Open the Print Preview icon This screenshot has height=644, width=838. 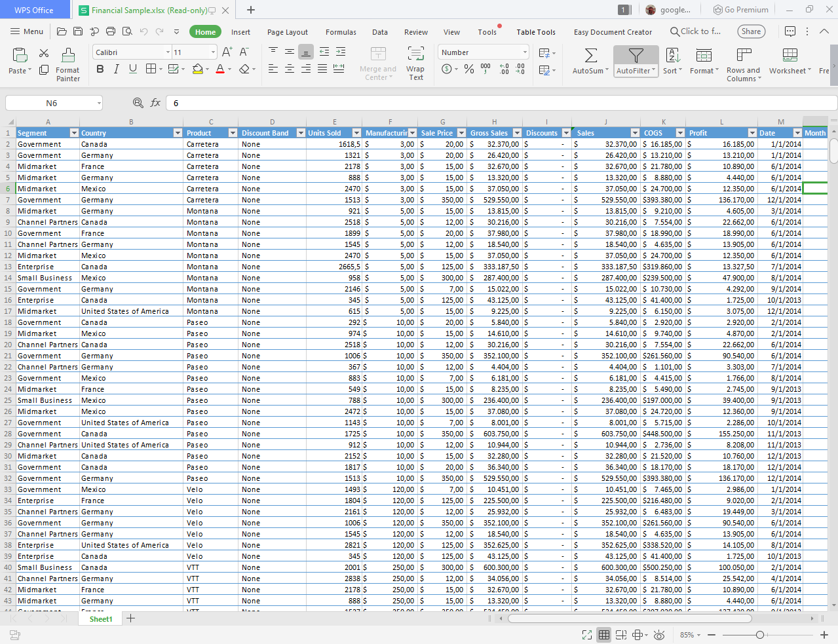127,31
